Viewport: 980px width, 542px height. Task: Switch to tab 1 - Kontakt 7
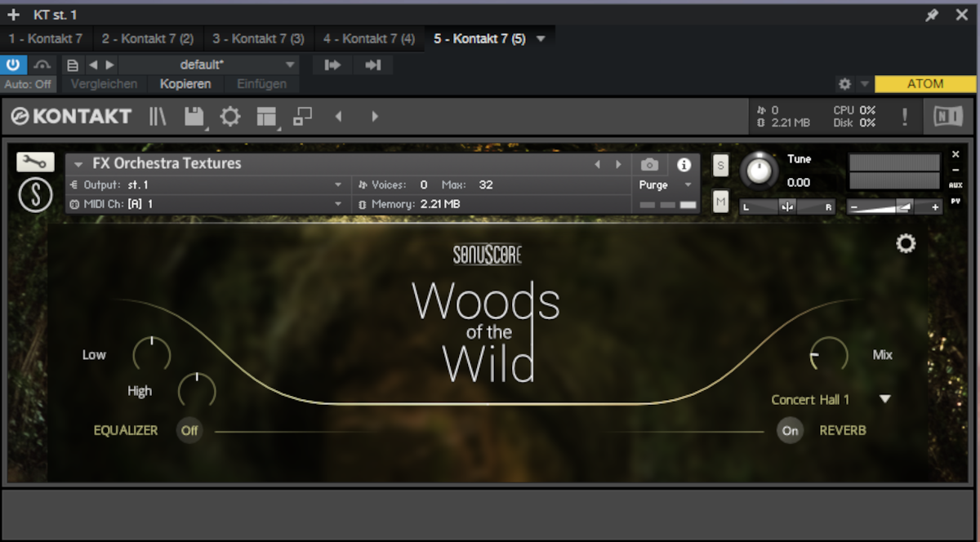(45, 38)
